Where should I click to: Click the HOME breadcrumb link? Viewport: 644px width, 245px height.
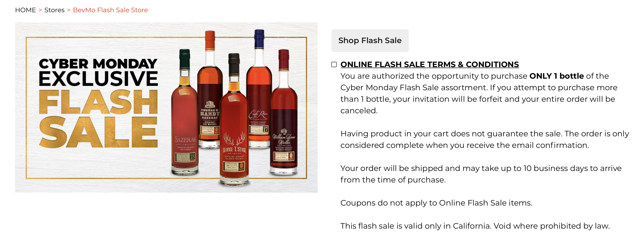click(25, 10)
